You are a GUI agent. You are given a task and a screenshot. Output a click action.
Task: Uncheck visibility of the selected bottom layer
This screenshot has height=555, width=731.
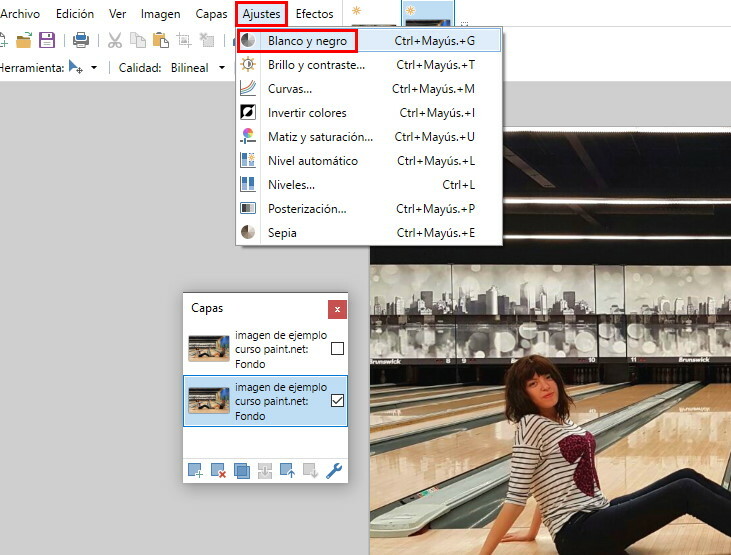click(337, 401)
